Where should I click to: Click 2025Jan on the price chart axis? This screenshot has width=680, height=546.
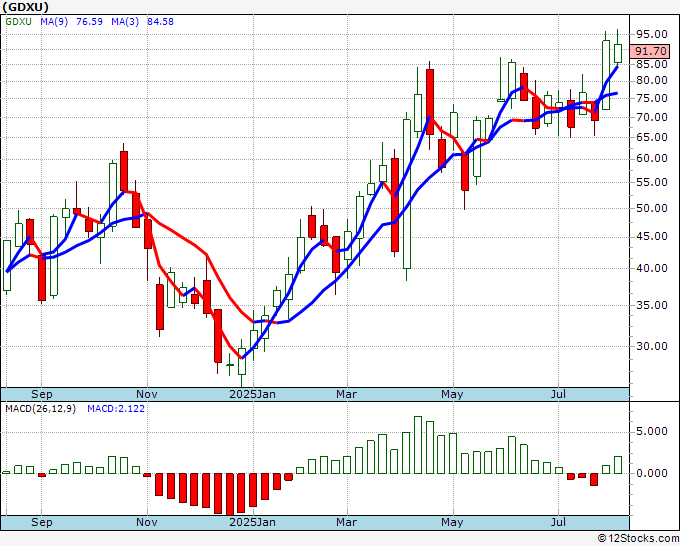point(252,394)
